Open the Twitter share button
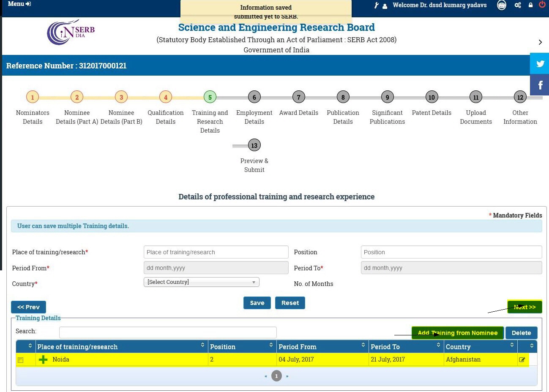This screenshot has height=392, width=549. pos(540,63)
